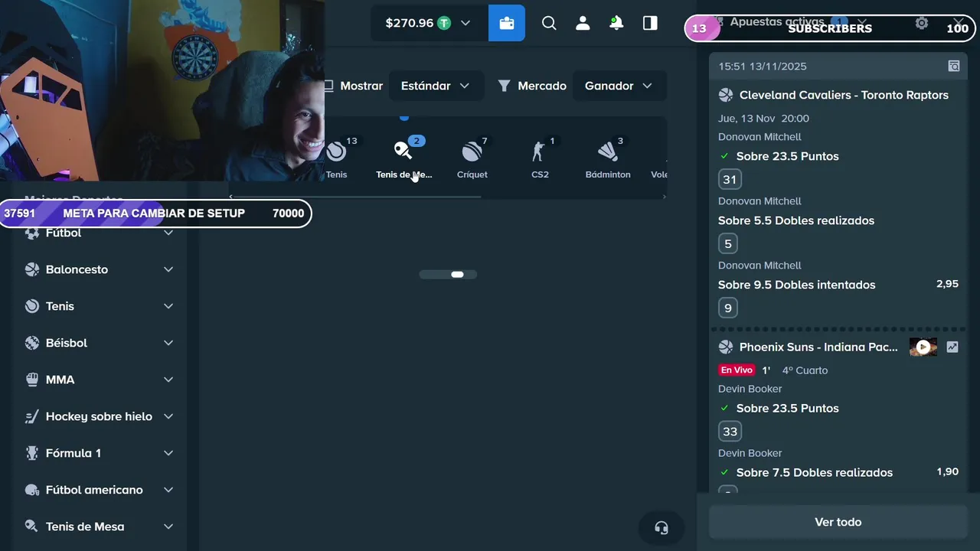The height and width of the screenshot is (551, 980).
Task: Expand the Hockey sobre hielo chevron
Action: (x=168, y=416)
